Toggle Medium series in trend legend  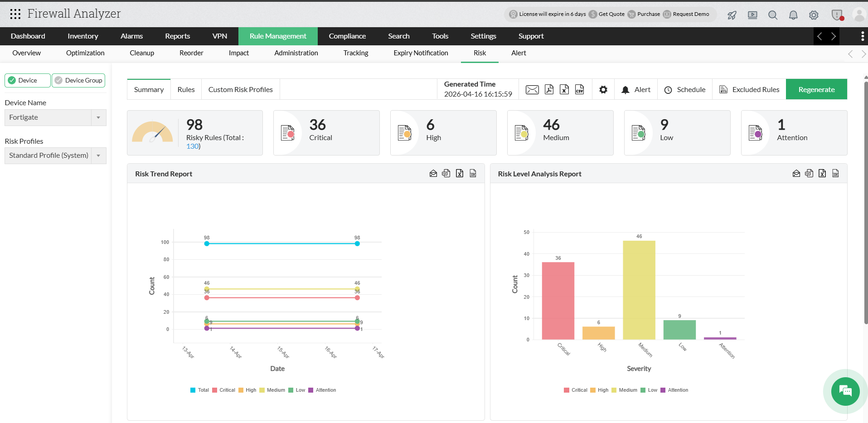coord(272,390)
